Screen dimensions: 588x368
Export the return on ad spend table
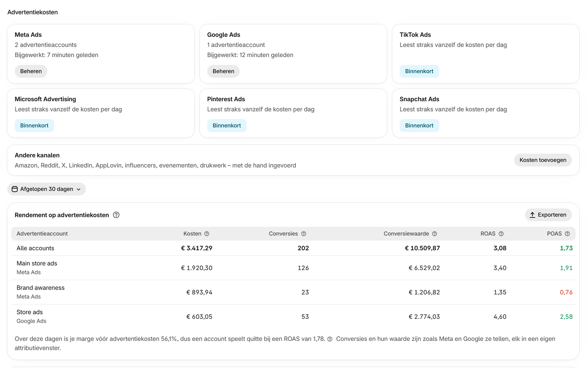pos(548,215)
